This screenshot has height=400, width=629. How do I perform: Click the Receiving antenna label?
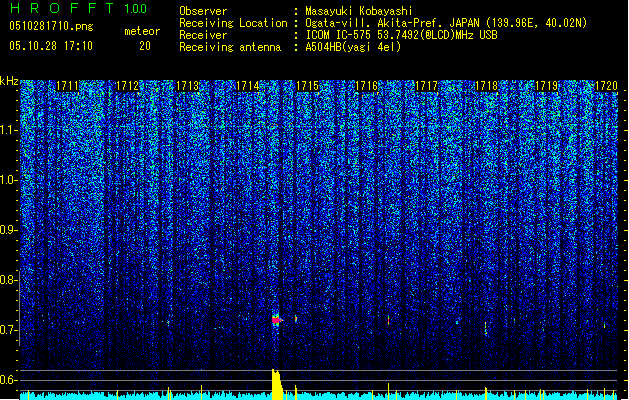(x=230, y=47)
